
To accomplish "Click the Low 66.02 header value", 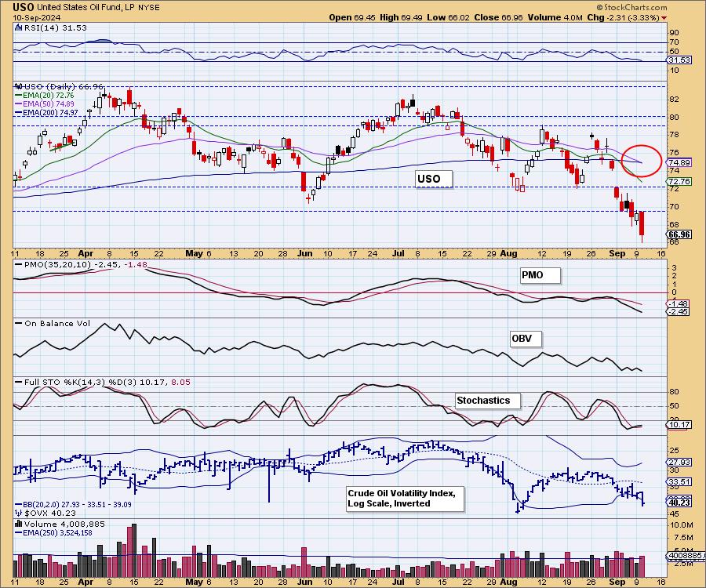I will pos(448,17).
